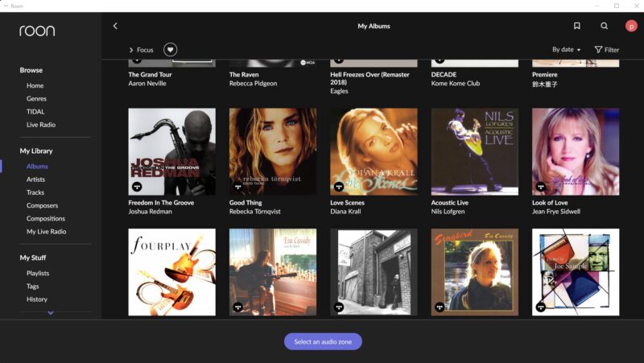Open the Acoustic Live album cover
Viewport: 644px width, 363px height.
[474, 151]
